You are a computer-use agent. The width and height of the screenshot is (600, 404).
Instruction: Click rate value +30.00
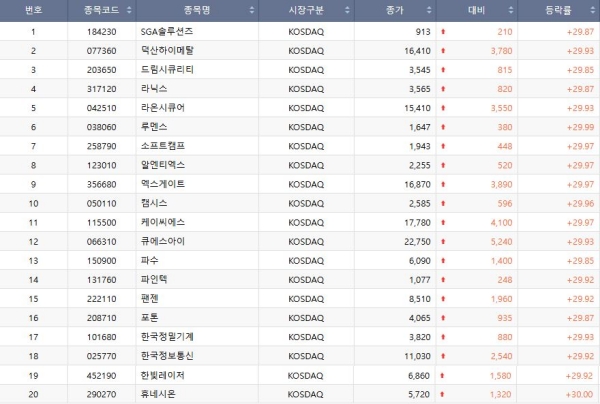pos(580,394)
